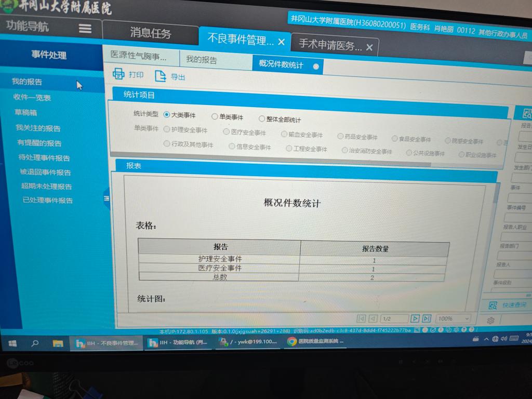The width and height of the screenshot is (532, 399).
Task: Switch to 消息任务 tab
Action: (150, 33)
